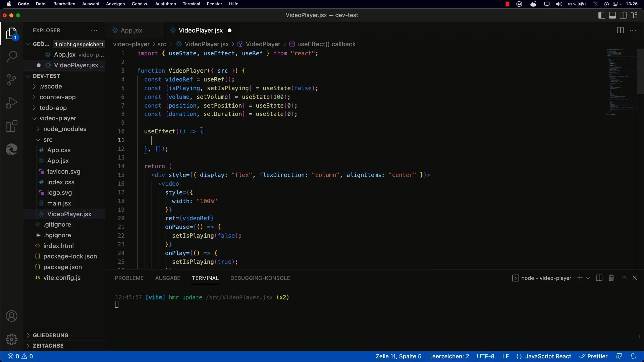Open editor more actions ellipsis

coord(633,30)
